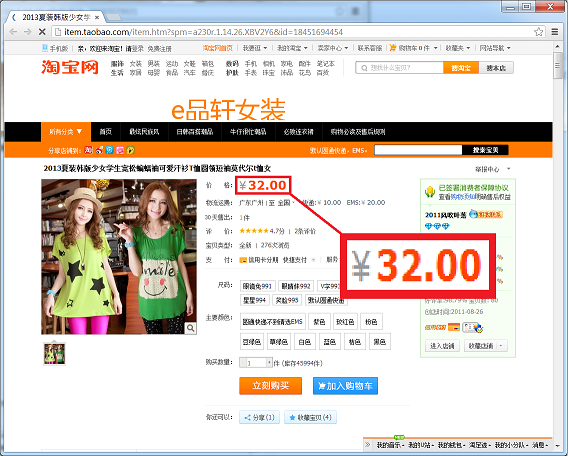The height and width of the screenshot is (456, 568).
Task: Open dropdown arrow beside 收藏店铺 button
Action: point(501,346)
